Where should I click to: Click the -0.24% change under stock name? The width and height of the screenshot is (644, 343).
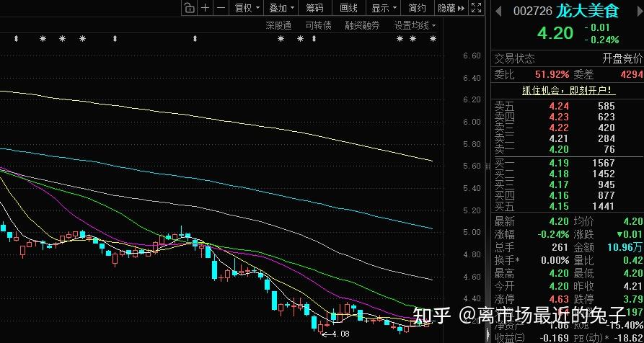coord(601,40)
